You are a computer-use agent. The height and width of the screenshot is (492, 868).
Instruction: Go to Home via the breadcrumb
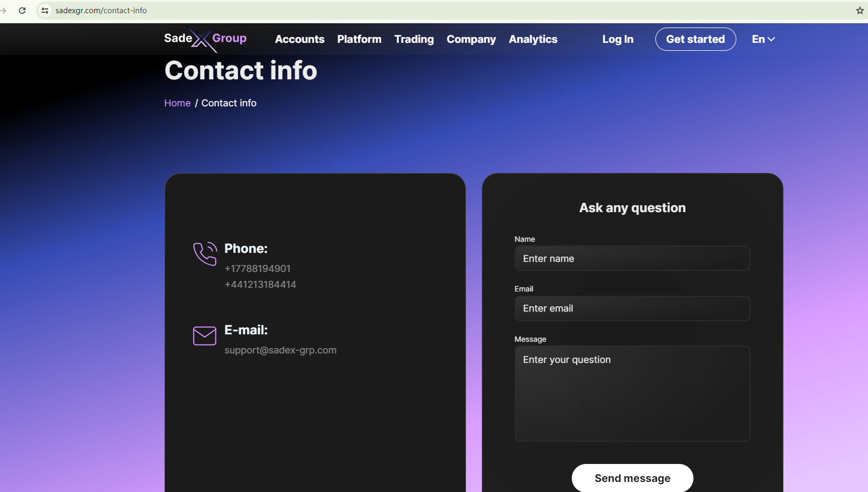[177, 103]
